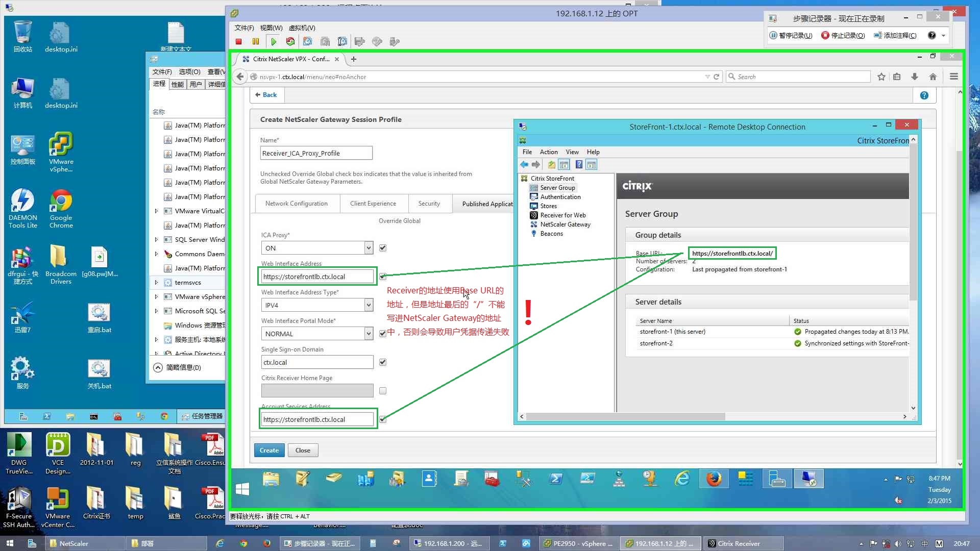Click the Firefox Search box
Image resolution: width=980 pixels, height=551 pixels.
pos(798,77)
